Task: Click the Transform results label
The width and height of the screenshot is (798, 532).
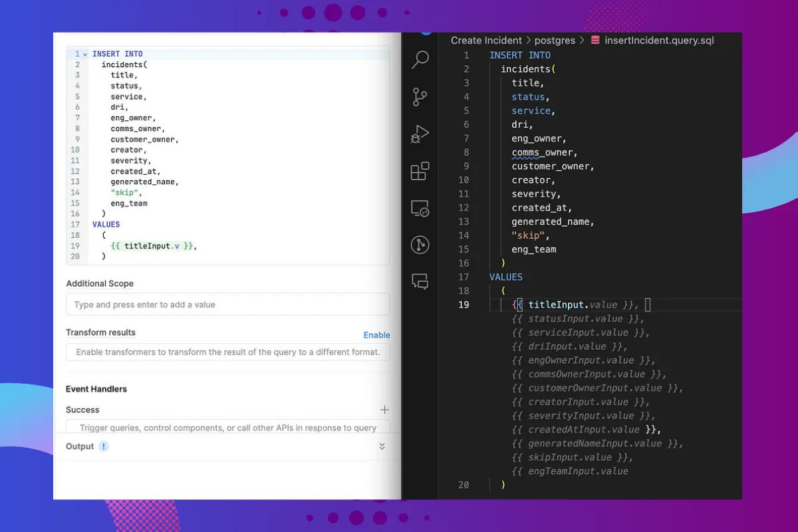Action: pyautogui.click(x=100, y=332)
